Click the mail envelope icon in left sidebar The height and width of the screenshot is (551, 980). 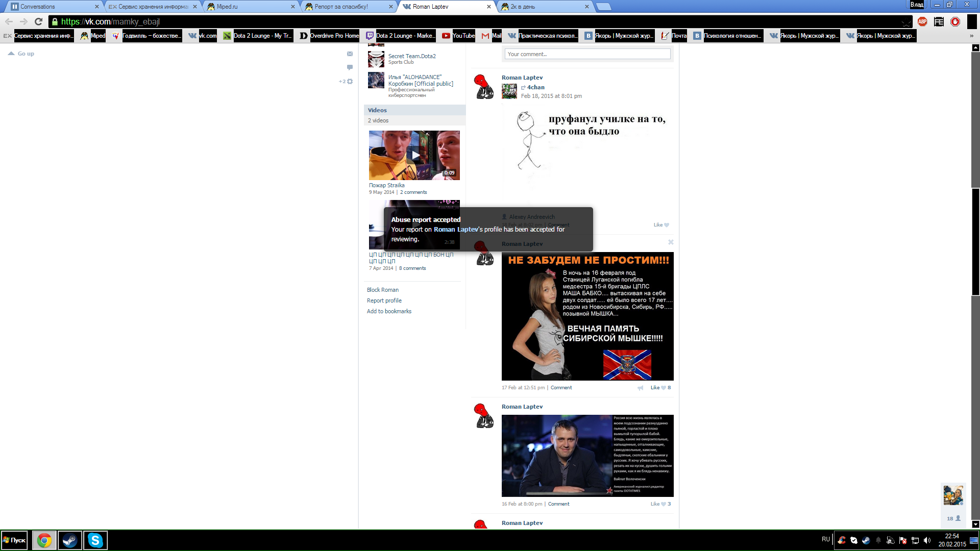[x=350, y=54]
